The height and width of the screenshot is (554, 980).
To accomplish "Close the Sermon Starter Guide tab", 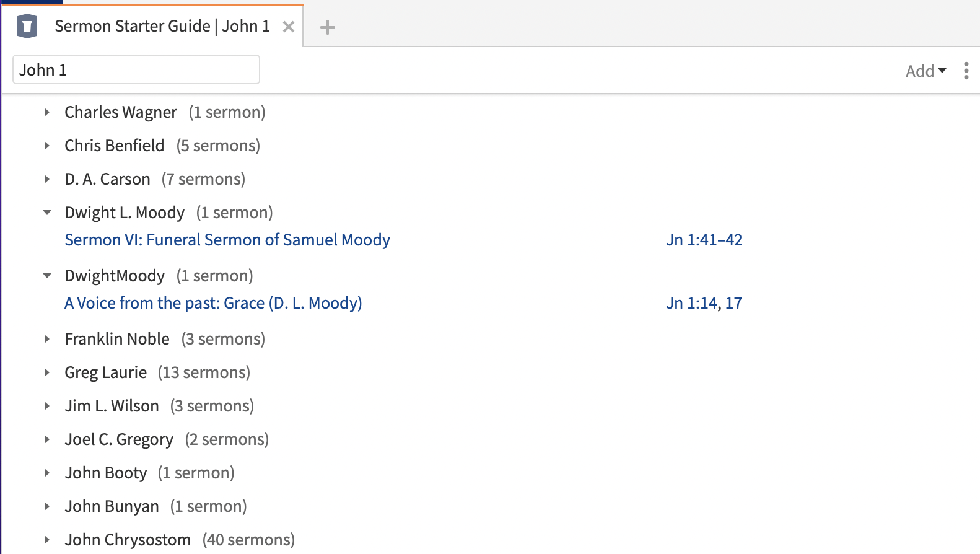I will [x=288, y=27].
